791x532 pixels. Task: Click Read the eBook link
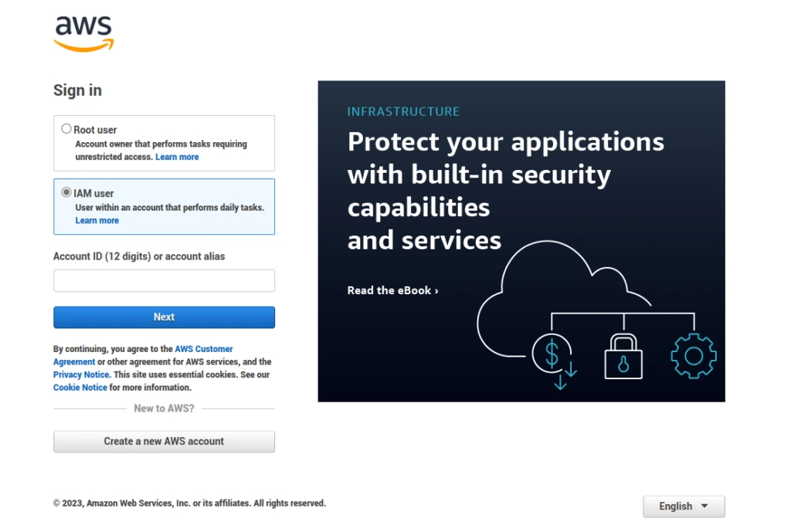(392, 290)
